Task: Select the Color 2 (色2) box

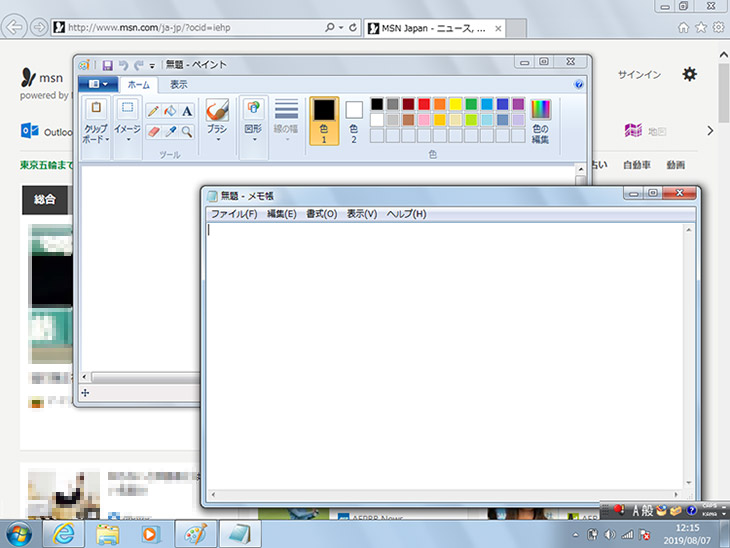Action: [x=353, y=120]
